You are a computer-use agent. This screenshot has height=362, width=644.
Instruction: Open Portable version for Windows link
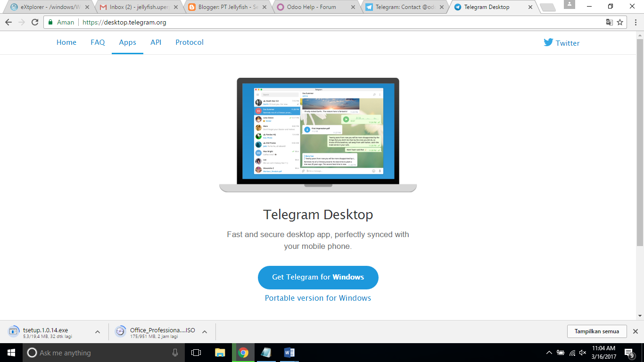[318, 298]
